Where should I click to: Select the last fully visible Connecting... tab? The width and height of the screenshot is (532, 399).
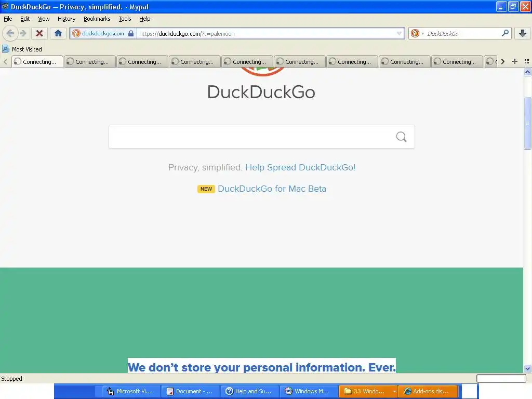click(x=457, y=61)
